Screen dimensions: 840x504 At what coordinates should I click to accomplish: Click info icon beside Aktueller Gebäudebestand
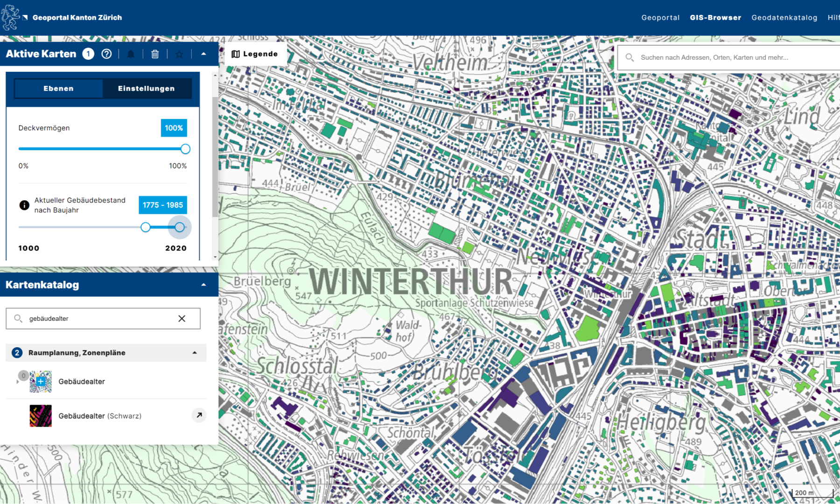coord(24,205)
